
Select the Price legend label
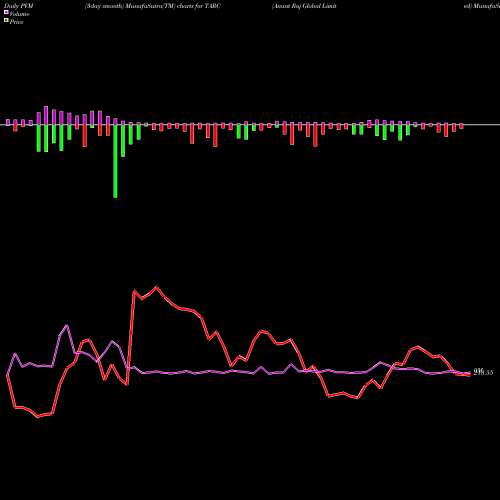point(16,22)
